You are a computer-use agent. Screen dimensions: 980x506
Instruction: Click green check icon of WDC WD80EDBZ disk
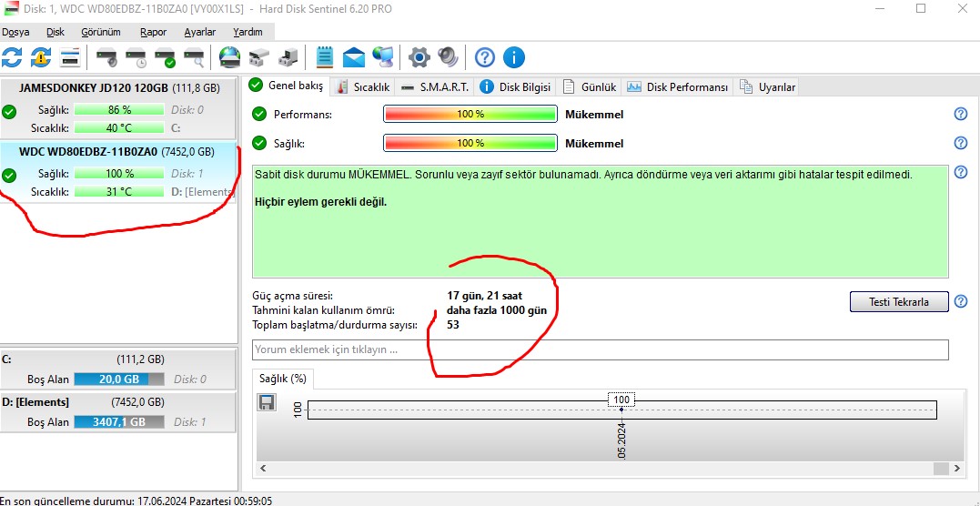(x=9, y=175)
